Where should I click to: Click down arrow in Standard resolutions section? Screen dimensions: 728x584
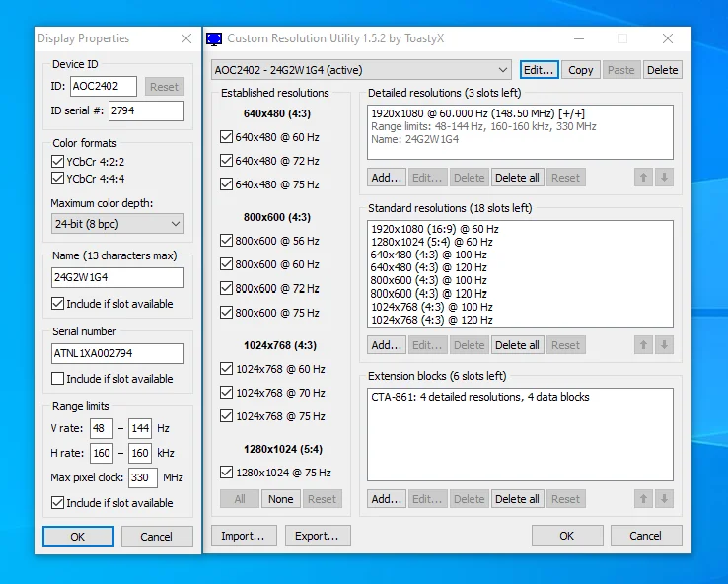(x=665, y=345)
